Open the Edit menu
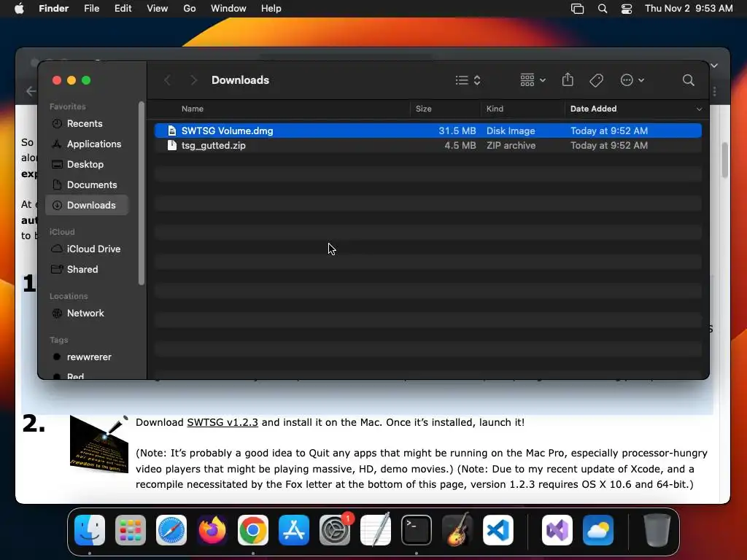The height and width of the screenshot is (560, 747). click(x=123, y=9)
